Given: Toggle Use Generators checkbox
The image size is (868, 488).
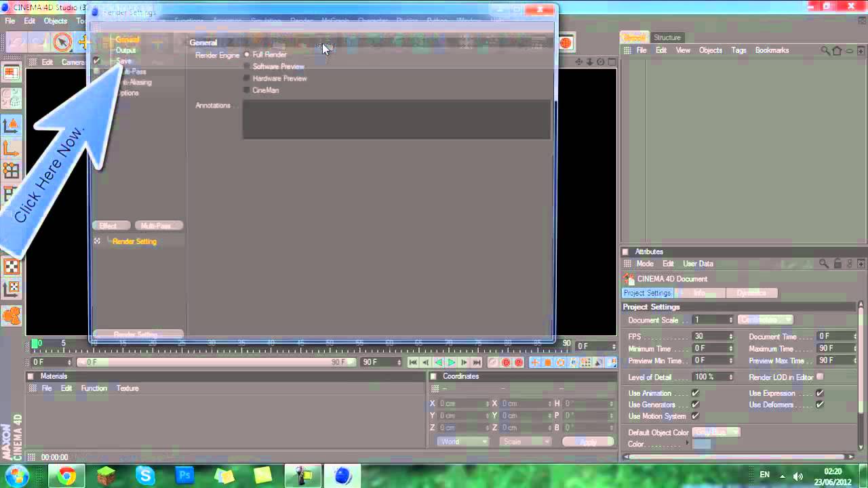Looking at the screenshot, I should (695, 405).
